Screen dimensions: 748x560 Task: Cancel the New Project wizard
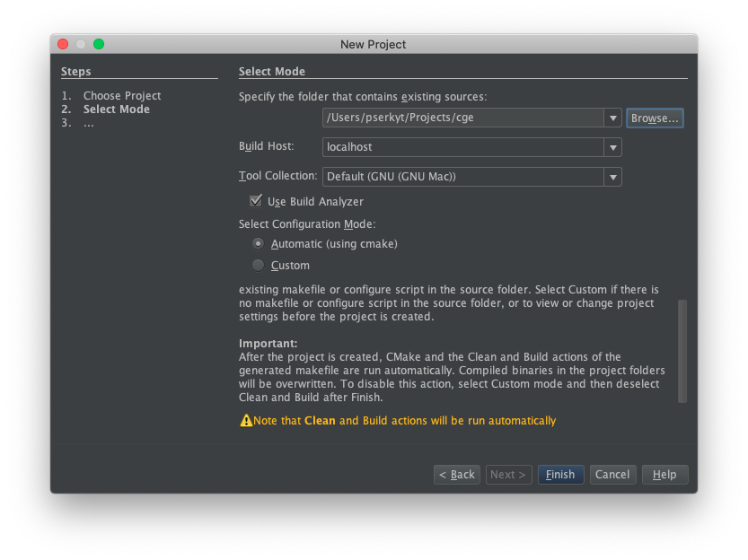pos(612,475)
